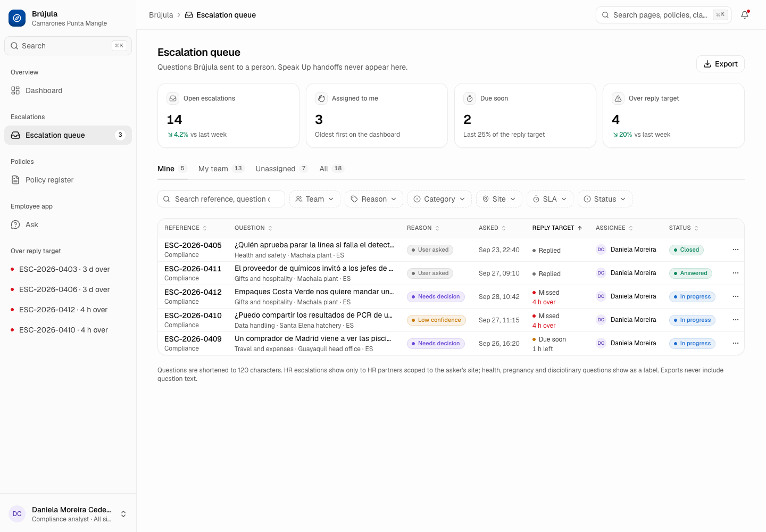Open the Category filter dropdown

click(439, 199)
